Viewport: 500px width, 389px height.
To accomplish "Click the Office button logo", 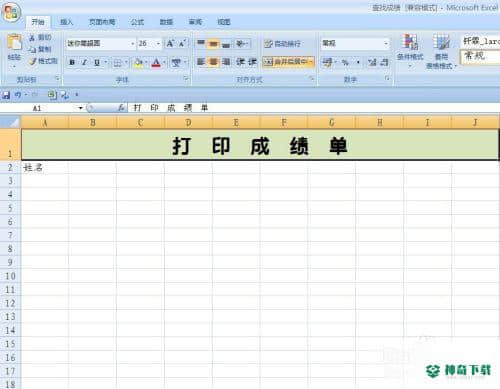I will [x=11, y=13].
